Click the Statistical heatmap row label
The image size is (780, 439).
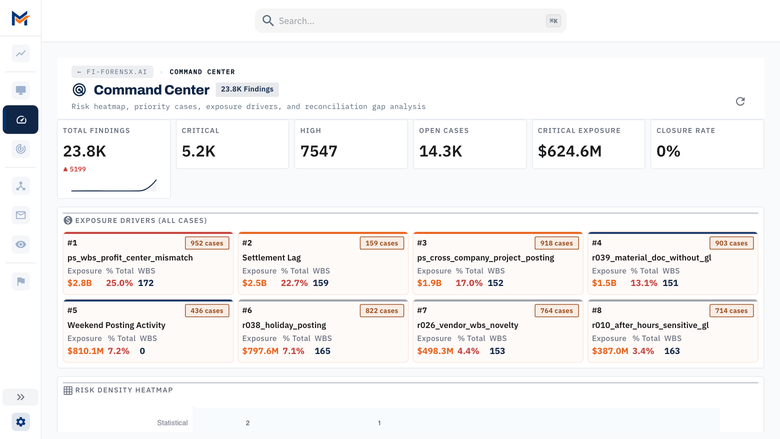pos(172,423)
